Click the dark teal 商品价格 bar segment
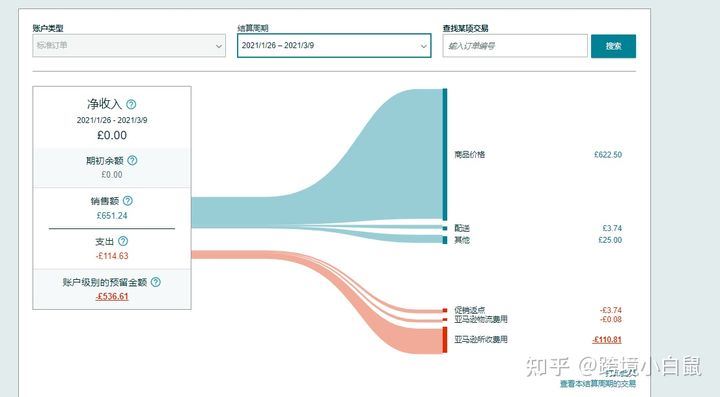This screenshot has height=397, width=720. click(x=444, y=155)
